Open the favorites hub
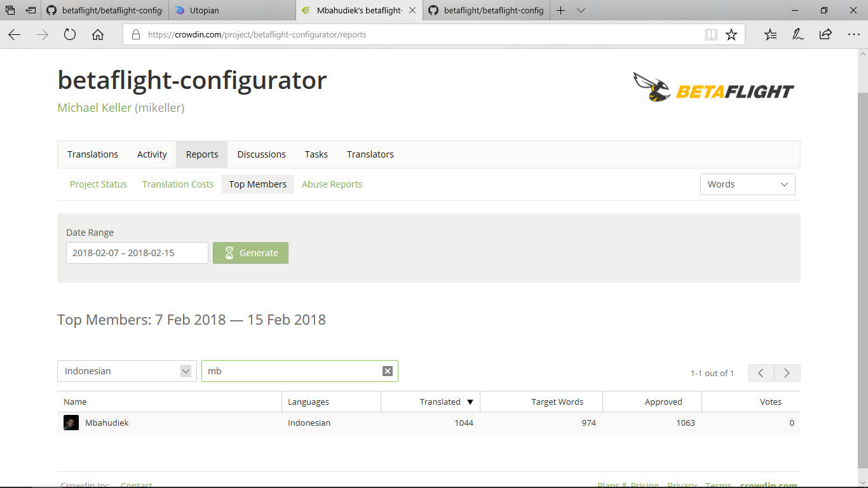868x488 pixels. (x=770, y=35)
